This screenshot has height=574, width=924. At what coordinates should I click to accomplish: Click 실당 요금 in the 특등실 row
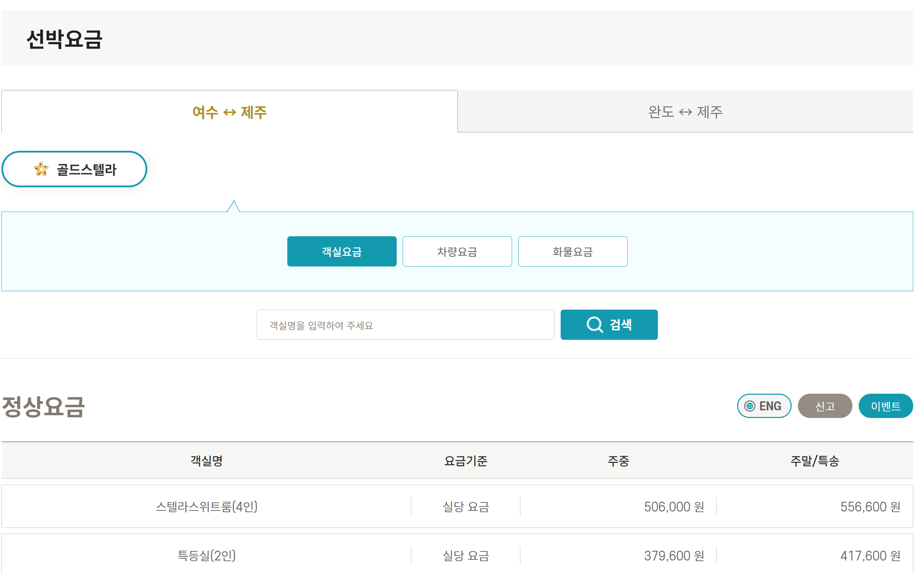point(466,556)
